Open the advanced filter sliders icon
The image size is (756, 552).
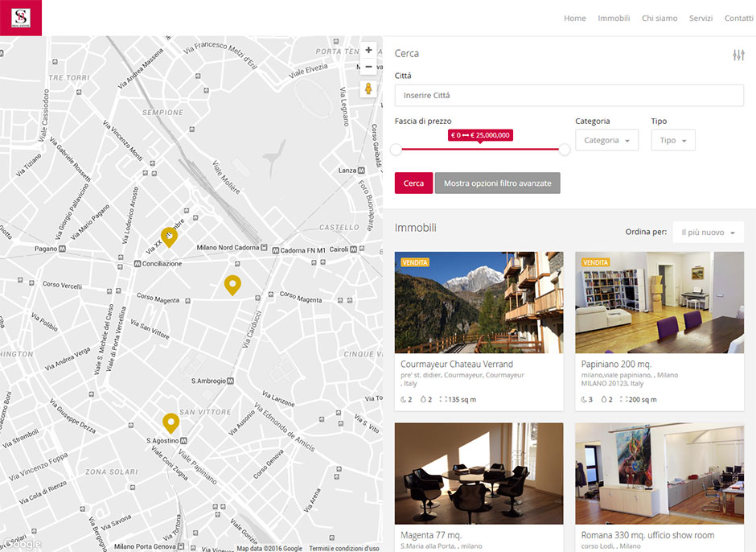point(738,55)
